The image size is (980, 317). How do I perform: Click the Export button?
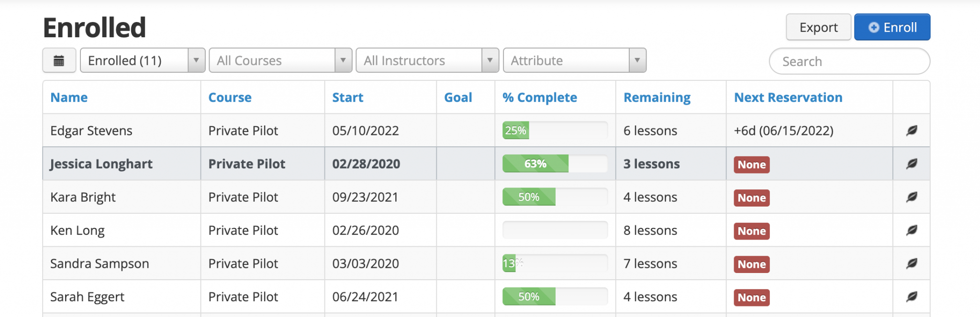[x=818, y=27]
